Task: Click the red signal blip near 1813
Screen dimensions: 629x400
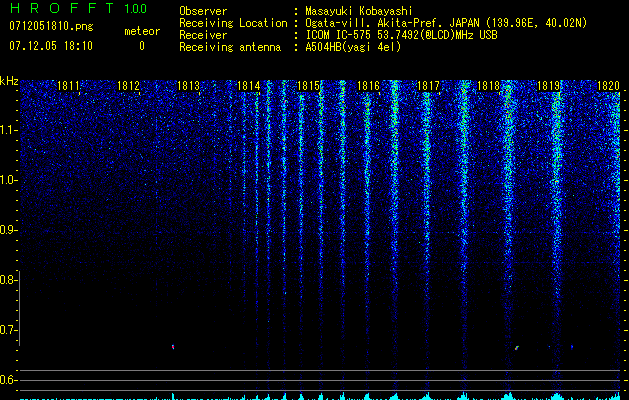Action: [x=173, y=347]
